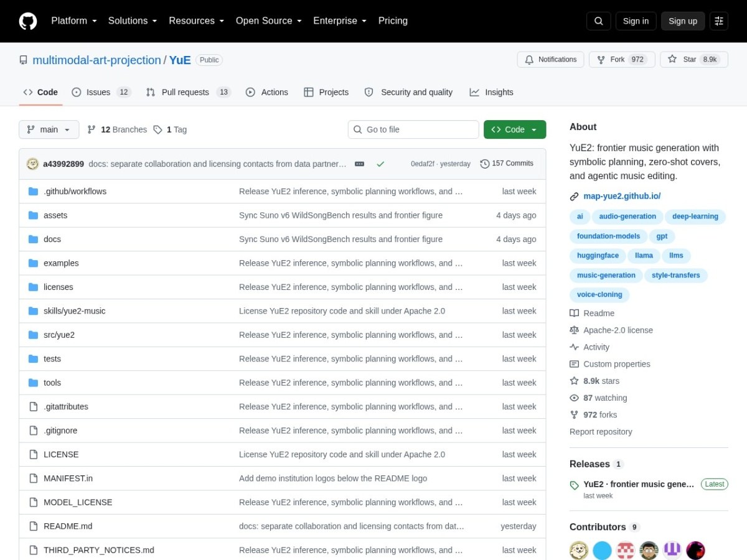Screen dimensions: 747x560
Task: Click the book icon beside Readme
Action: (x=574, y=314)
